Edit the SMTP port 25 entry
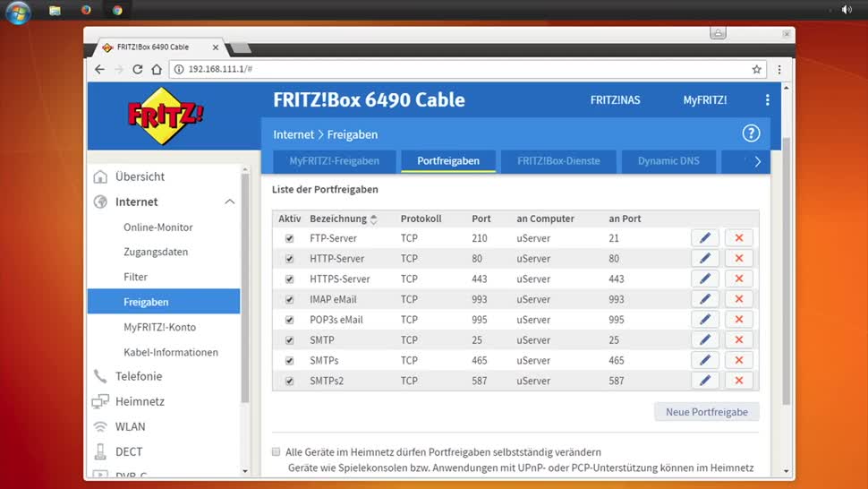This screenshot has height=489, width=868. (x=705, y=340)
